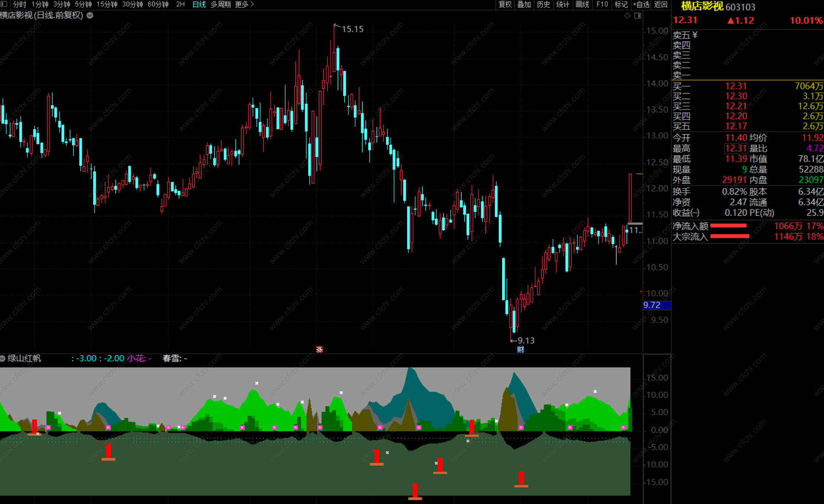824x504 pixels.
Task: Open the 标记 mark tool
Action: (x=621, y=4)
